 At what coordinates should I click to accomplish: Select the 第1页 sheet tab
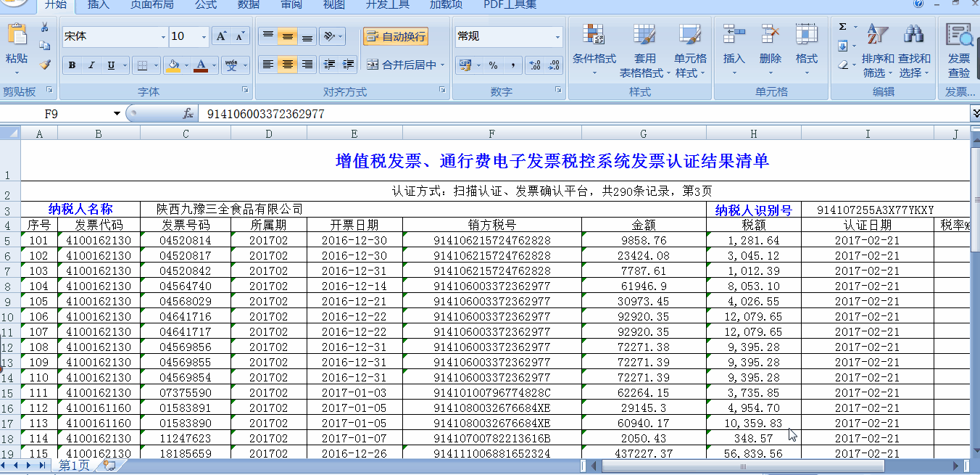point(72,466)
